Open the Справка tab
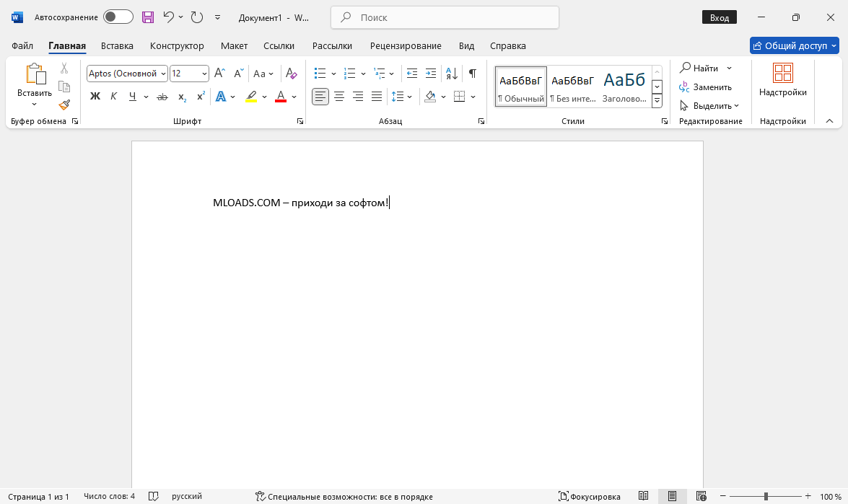 (508, 46)
